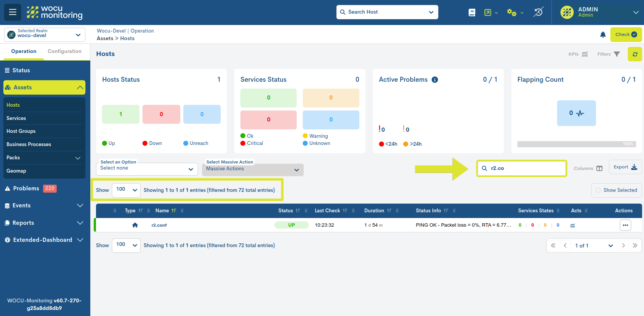
Task: Sort by Status Info column
Action: pos(446,211)
